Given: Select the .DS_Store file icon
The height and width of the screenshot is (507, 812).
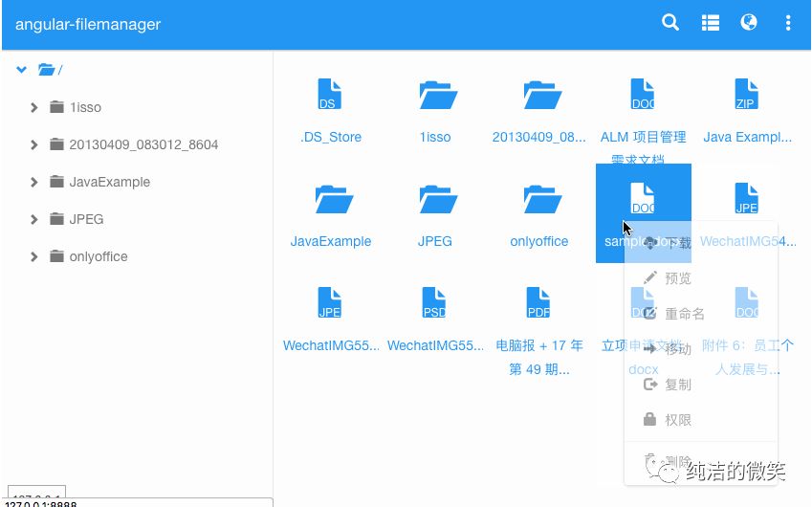Looking at the screenshot, I should point(330,94).
